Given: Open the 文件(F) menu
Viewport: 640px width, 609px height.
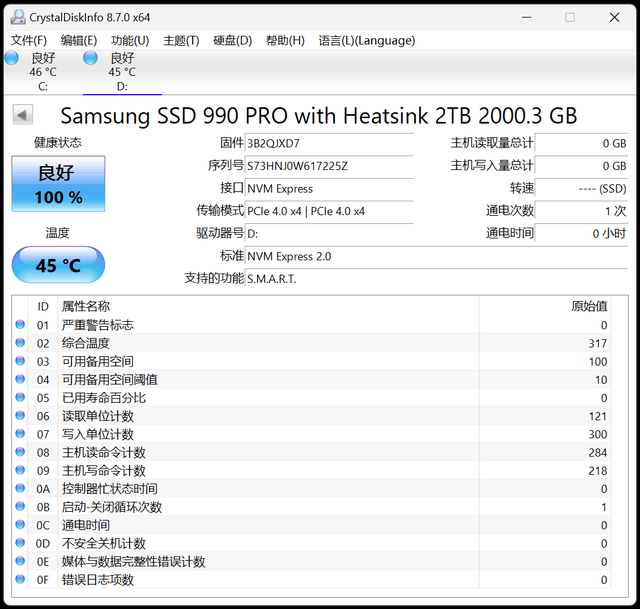Looking at the screenshot, I should pos(29,41).
